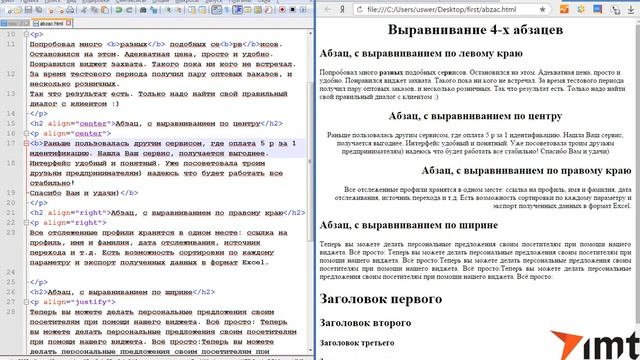The height and width of the screenshot is (360, 640).
Task: Click the code line <p align="center"> at line 16
Action: [70, 133]
